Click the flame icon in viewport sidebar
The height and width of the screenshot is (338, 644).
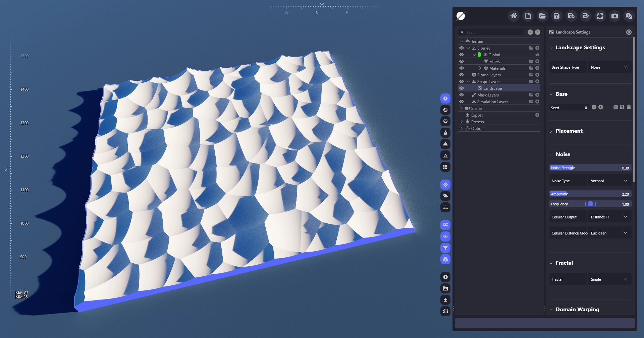click(x=445, y=133)
